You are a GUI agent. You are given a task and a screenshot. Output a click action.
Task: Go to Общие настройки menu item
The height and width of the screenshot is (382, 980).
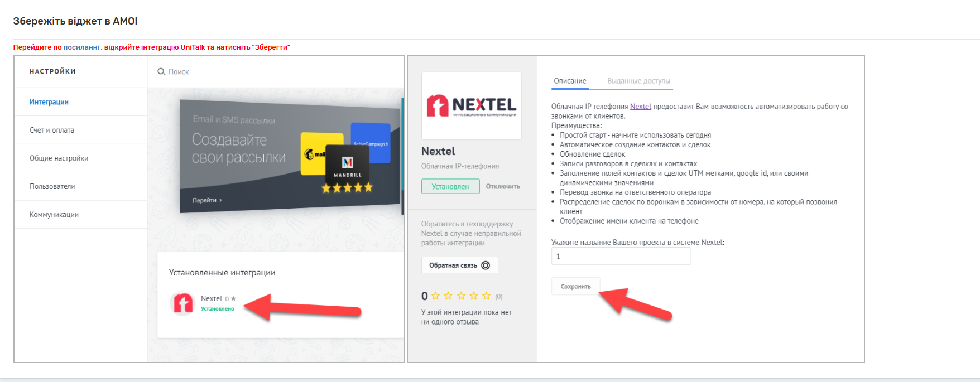(59, 158)
